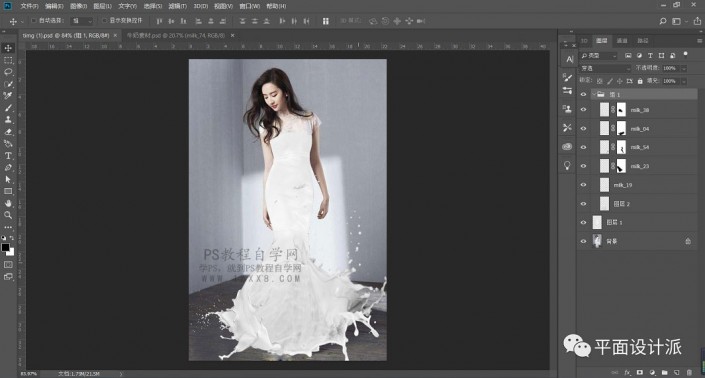Select the Lasso tool
The image size is (705, 378).
pyautogui.click(x=8, y=72)
